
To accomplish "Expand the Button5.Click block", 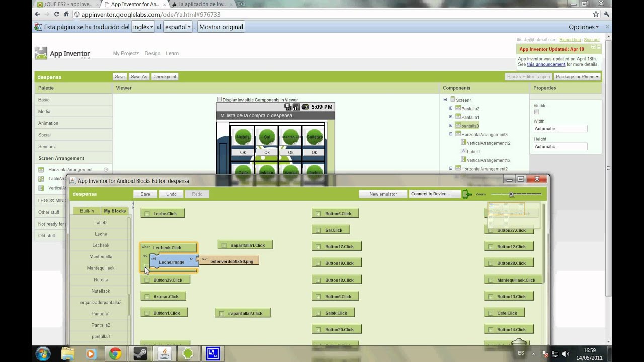I will 318,214.
